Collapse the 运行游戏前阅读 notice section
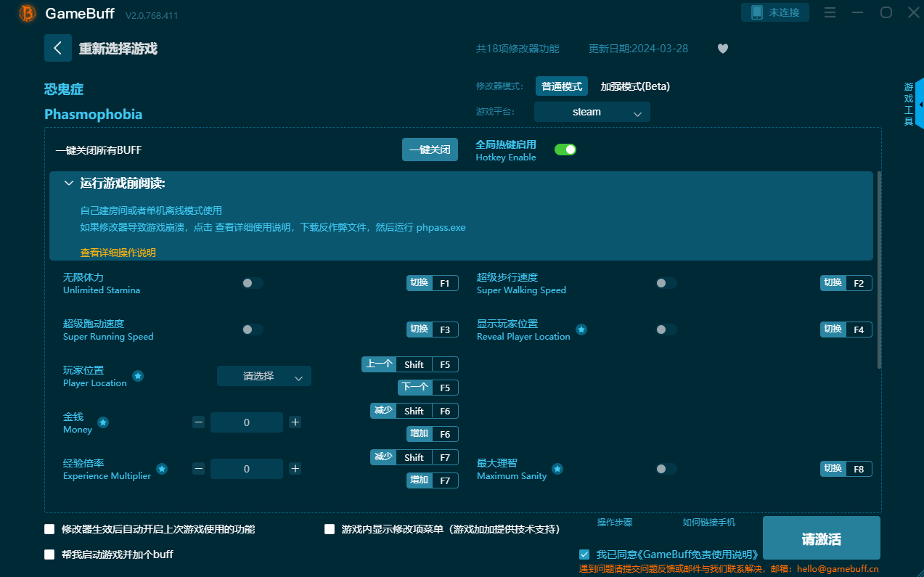This screenshot has height=577, width=924. [x=69, y=184]
